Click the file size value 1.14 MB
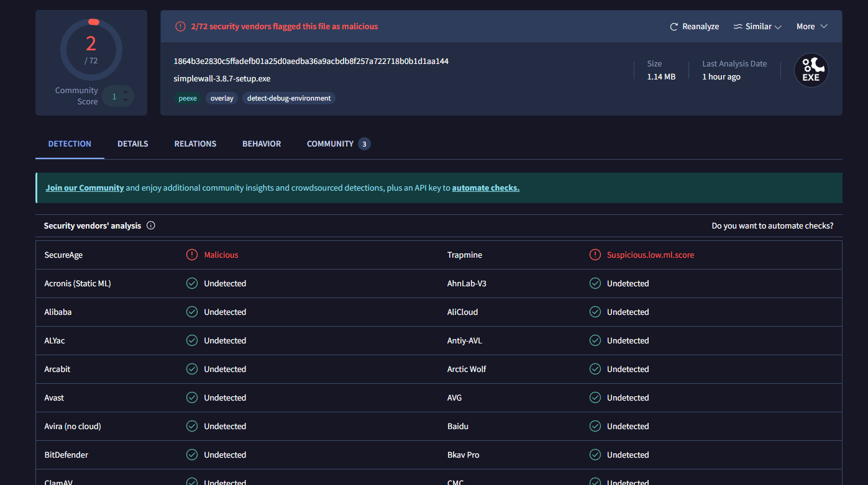The image size is (868, 485). pos(661,76)
